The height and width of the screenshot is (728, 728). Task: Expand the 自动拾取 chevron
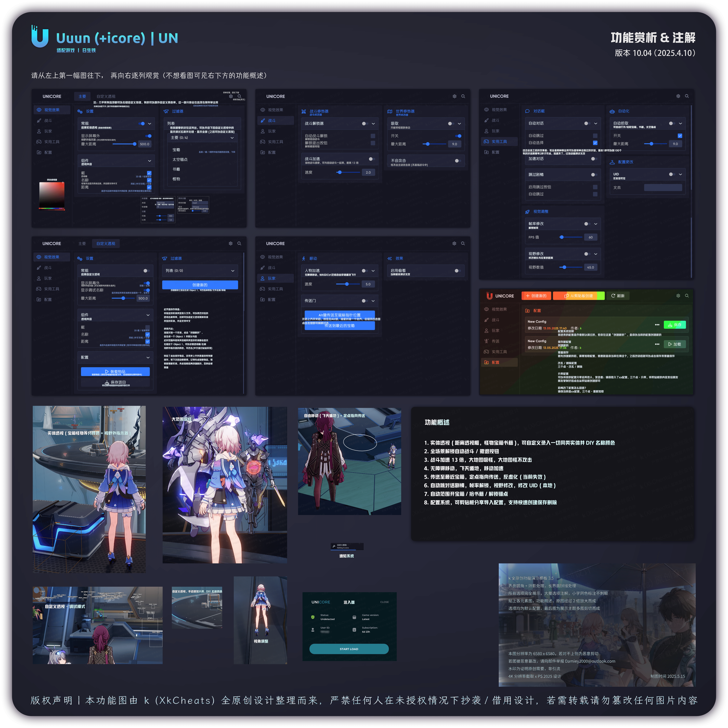(681, 124)
